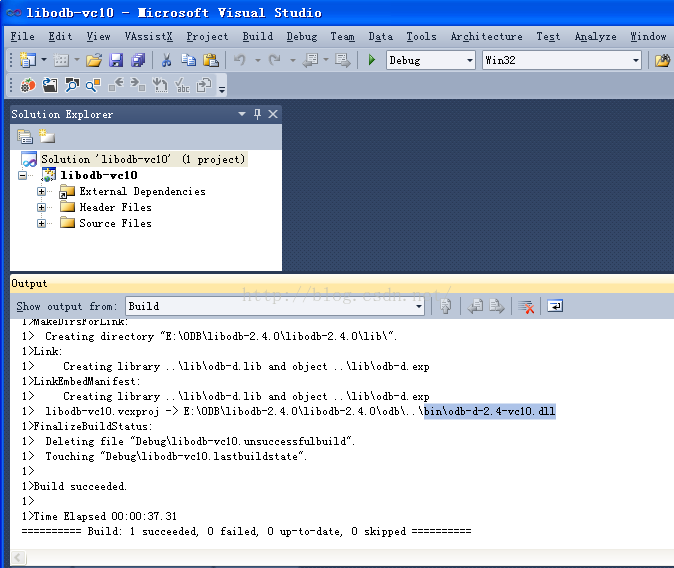Click the Save All icon

tap(138, 60)
